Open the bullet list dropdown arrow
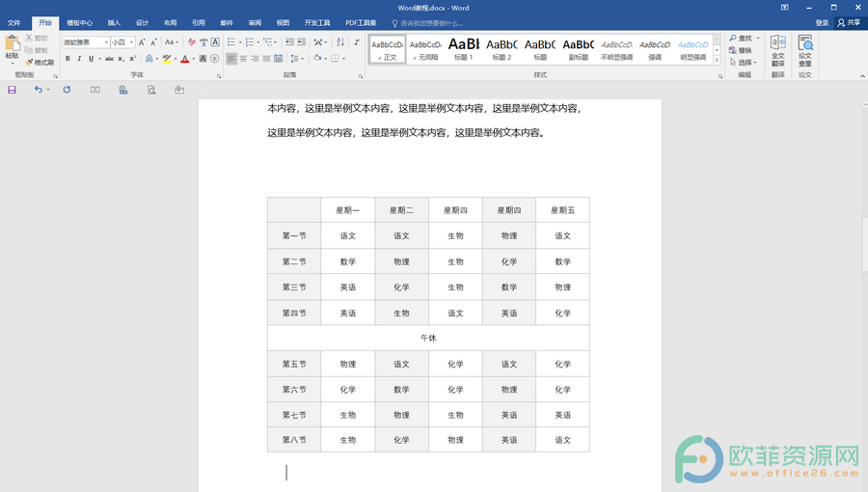The image size is (868, 492). click(x=240, y=42)
